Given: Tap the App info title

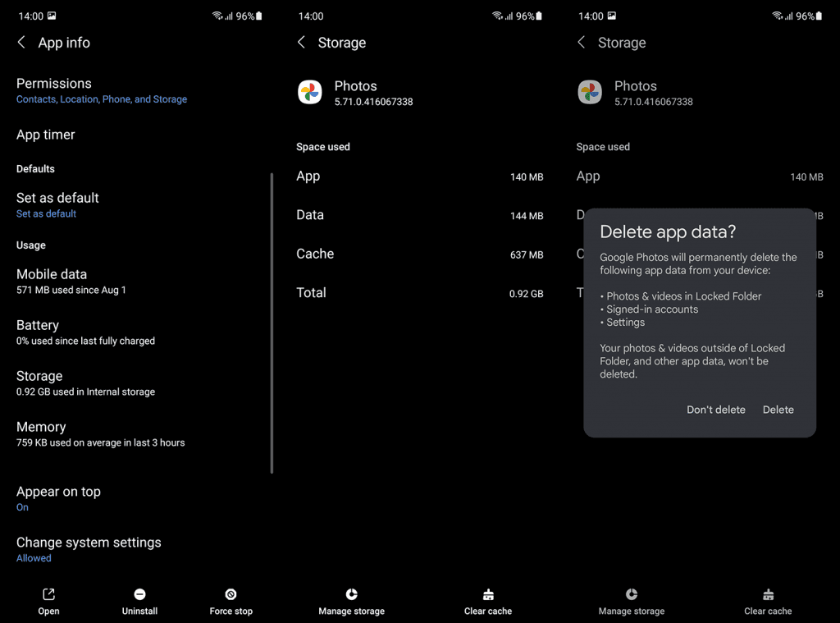Looking at the screenshot, I should pos(64,43).
